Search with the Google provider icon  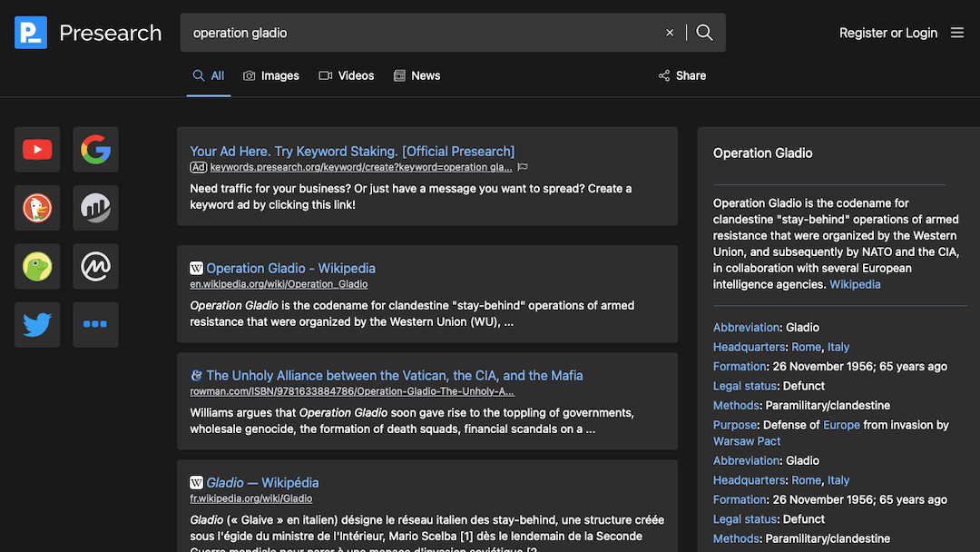click(95, 150)
